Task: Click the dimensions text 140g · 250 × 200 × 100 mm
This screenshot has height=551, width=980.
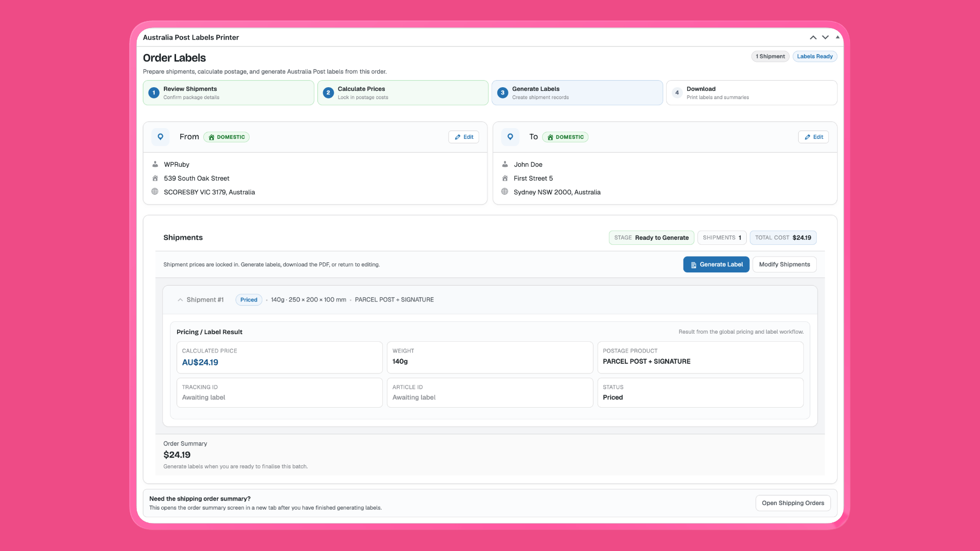Action: 308,300
